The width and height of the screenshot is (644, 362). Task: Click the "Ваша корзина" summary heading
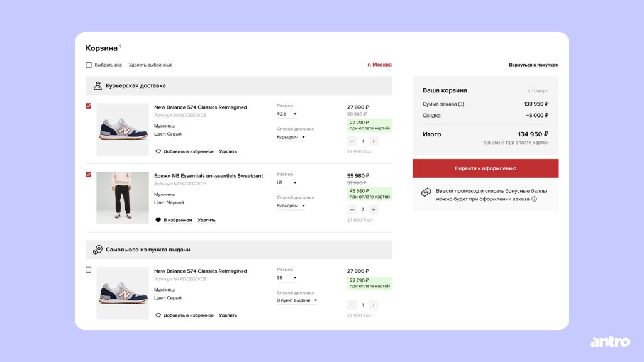coord(445,90)
